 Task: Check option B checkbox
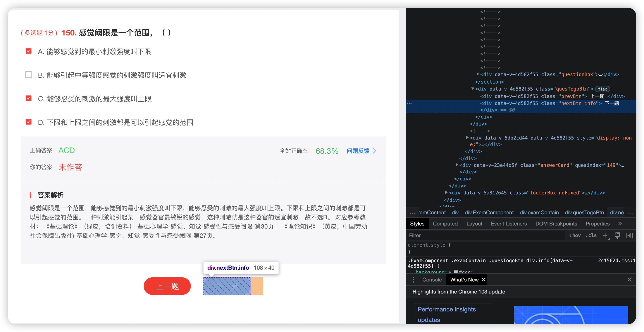(29, 75)
